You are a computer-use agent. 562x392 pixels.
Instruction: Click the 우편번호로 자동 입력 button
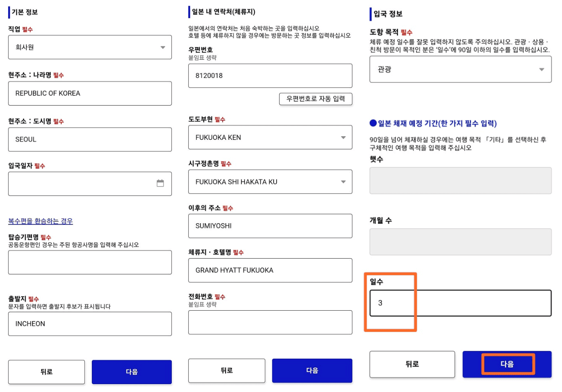pos(316,99)
